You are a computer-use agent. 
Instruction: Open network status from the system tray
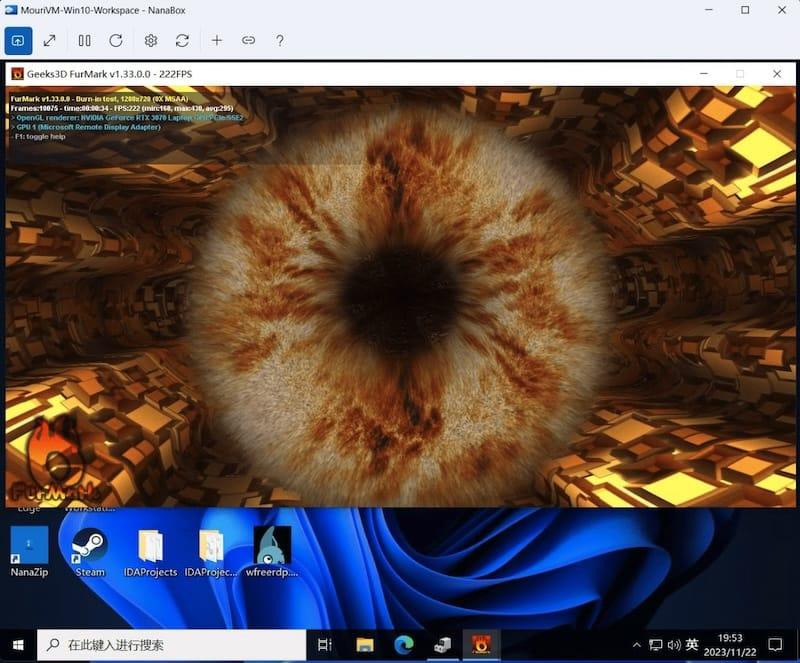coord(656,645)
